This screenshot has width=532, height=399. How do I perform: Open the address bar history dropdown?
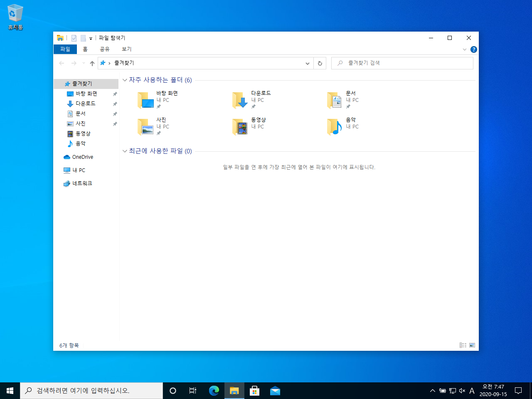[308, 63]
